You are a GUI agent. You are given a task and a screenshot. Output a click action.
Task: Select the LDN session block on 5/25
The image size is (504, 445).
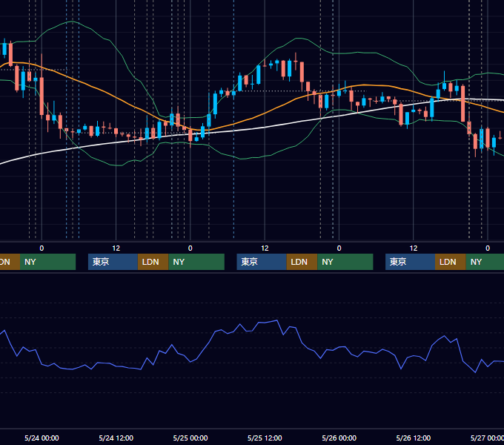302,262
